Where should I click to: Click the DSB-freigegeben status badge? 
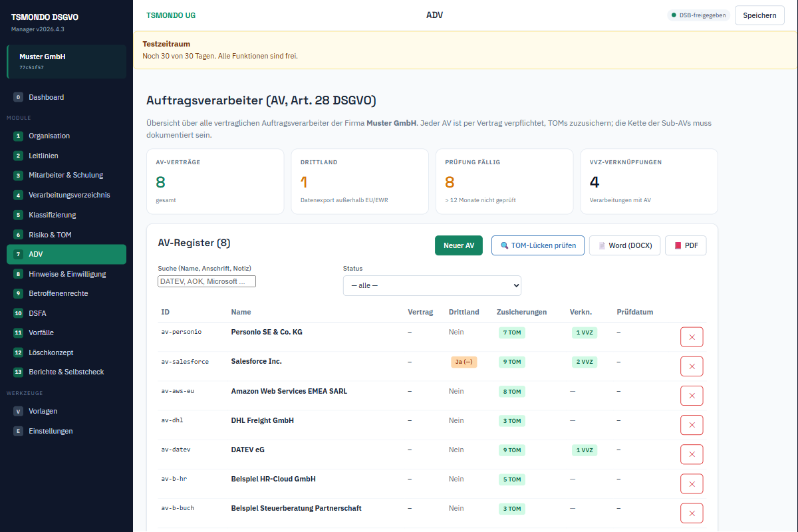698,15
